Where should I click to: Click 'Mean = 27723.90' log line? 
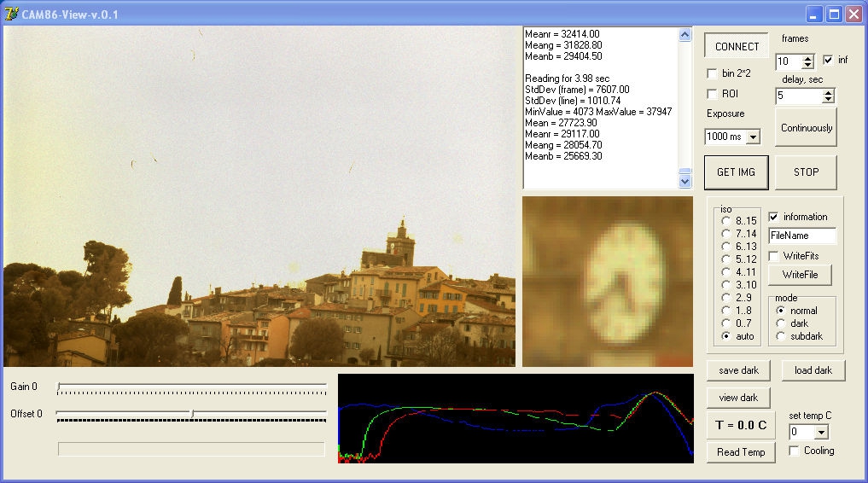click(561, 123)
